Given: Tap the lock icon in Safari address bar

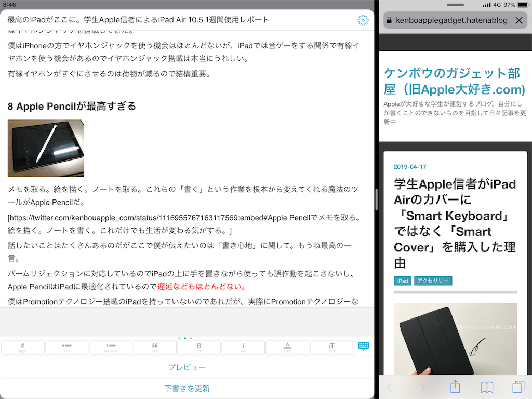Looking at the screenshot, I should [x=389, y=20].
